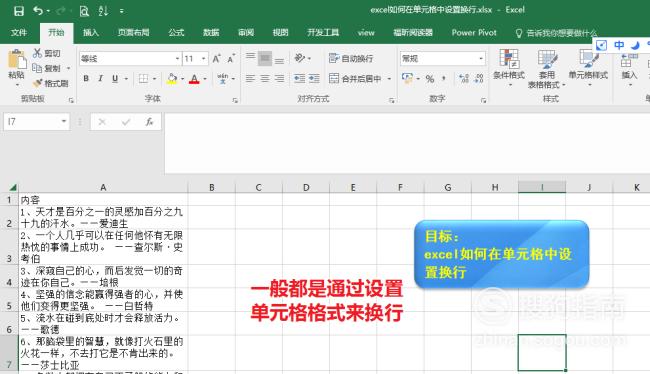
Task: Customize the quick access toolbar dropdown
Action: pos(121,11)
